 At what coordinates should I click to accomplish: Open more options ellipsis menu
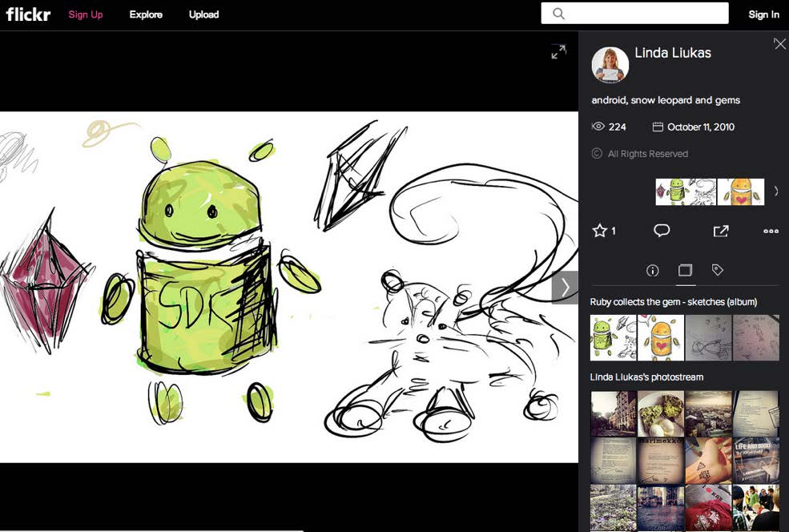click(x=771, y=231)
